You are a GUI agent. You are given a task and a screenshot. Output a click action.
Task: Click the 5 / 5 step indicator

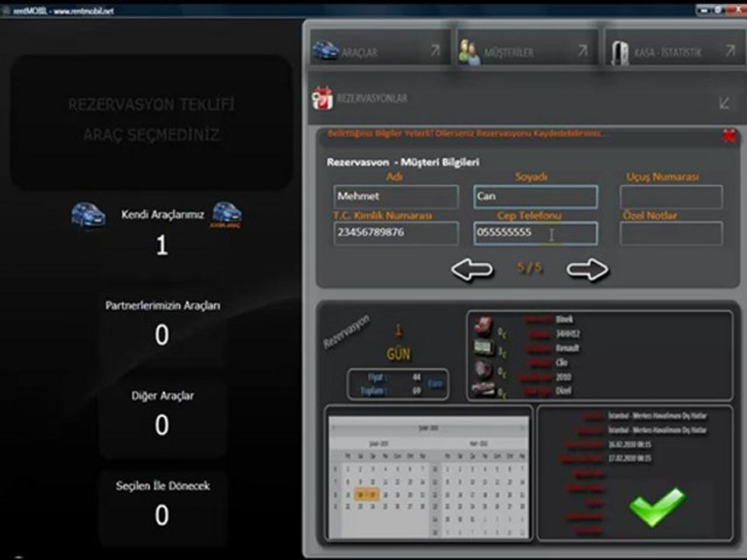529,268
